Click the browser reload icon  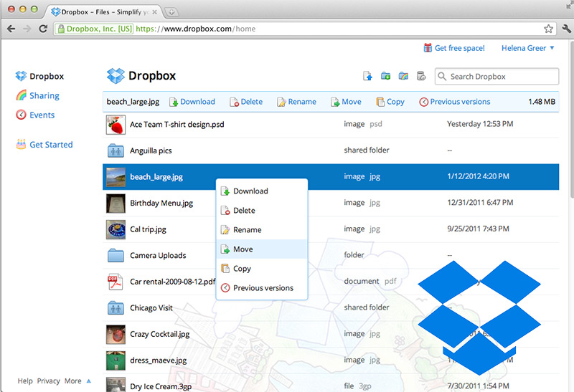point(43,29)
